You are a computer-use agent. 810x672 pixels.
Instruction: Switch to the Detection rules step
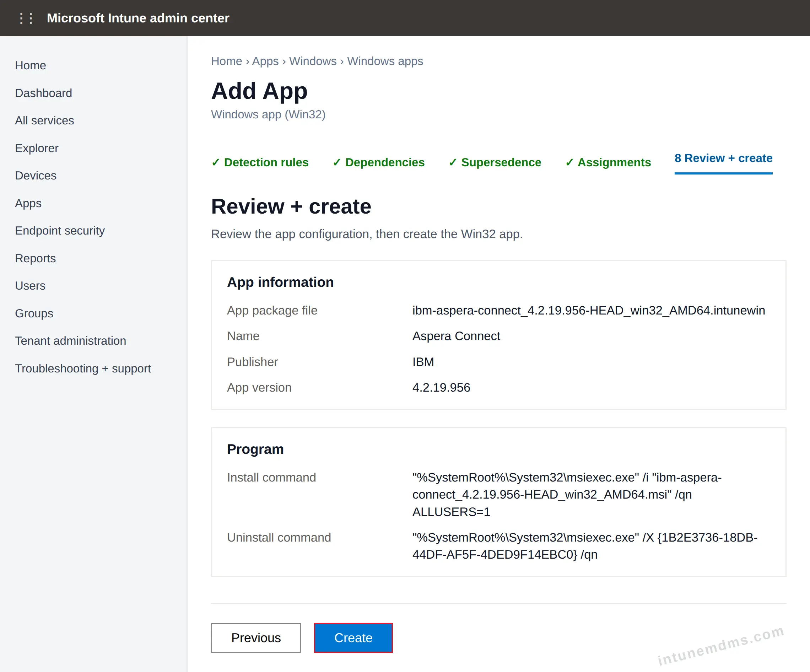[x=260, y=162]
